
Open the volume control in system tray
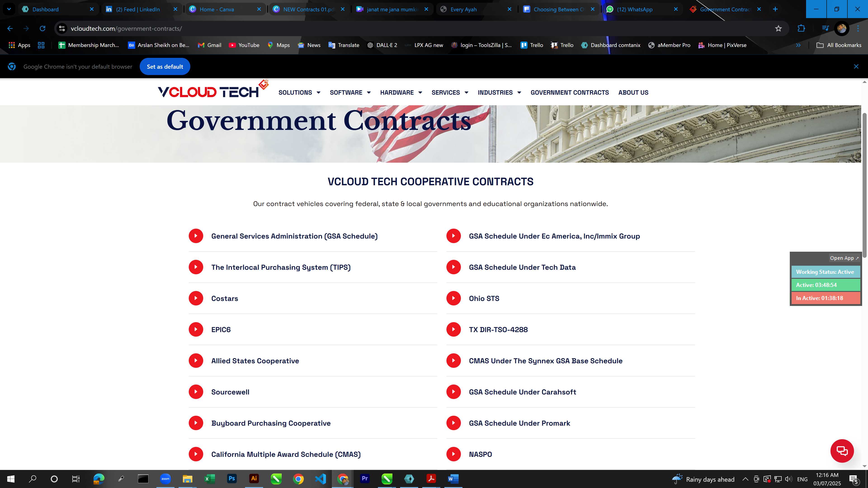(788, 479)
